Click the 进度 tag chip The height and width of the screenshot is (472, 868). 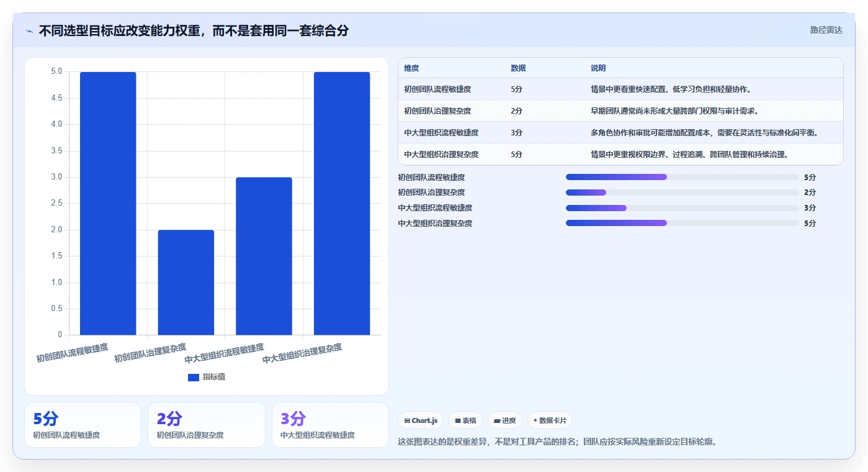click(505, 420)
